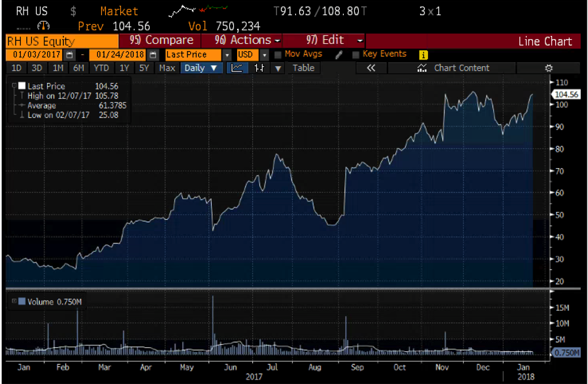Image resolution: width=588 pixels, height=384 pixels.
Task: Switch to the Table view
Action: 303,68
